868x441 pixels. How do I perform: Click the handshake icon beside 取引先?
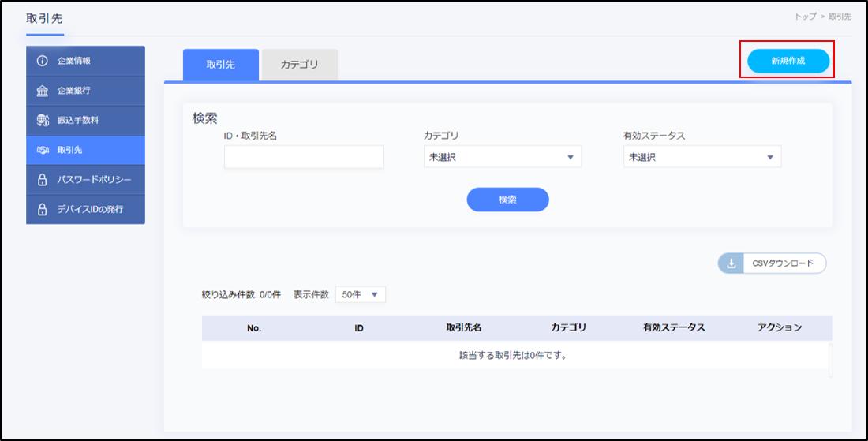click(43, 150)
